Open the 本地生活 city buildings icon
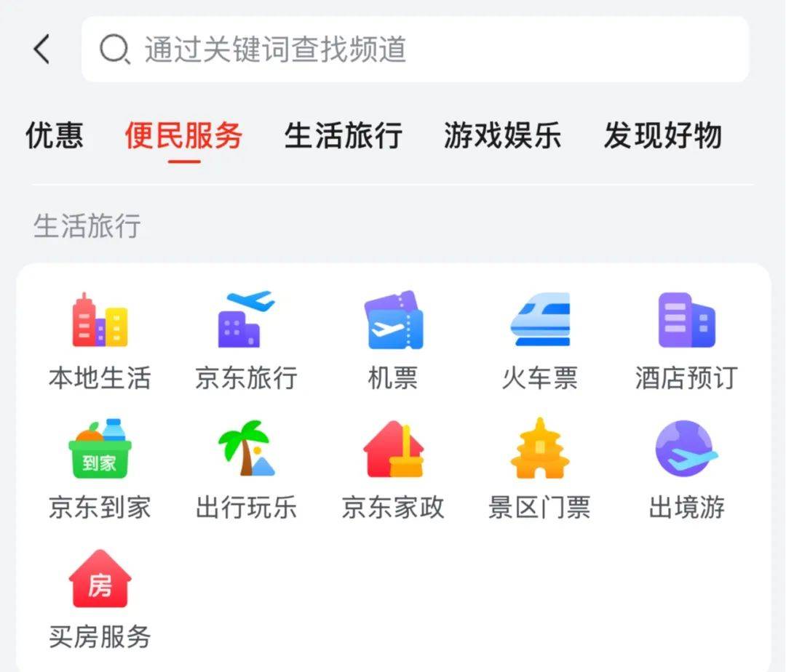Image resolution: width=786 pixels, height=672 pixels. pyautogui.click(x=100, y=319)
